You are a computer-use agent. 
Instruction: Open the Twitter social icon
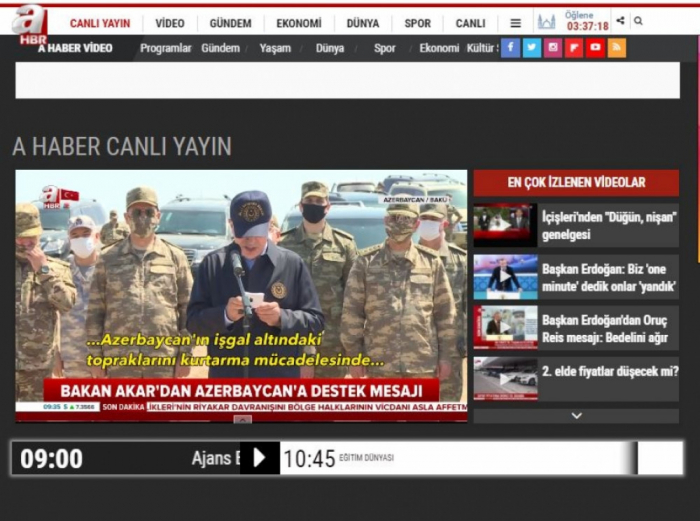point(532,48)
